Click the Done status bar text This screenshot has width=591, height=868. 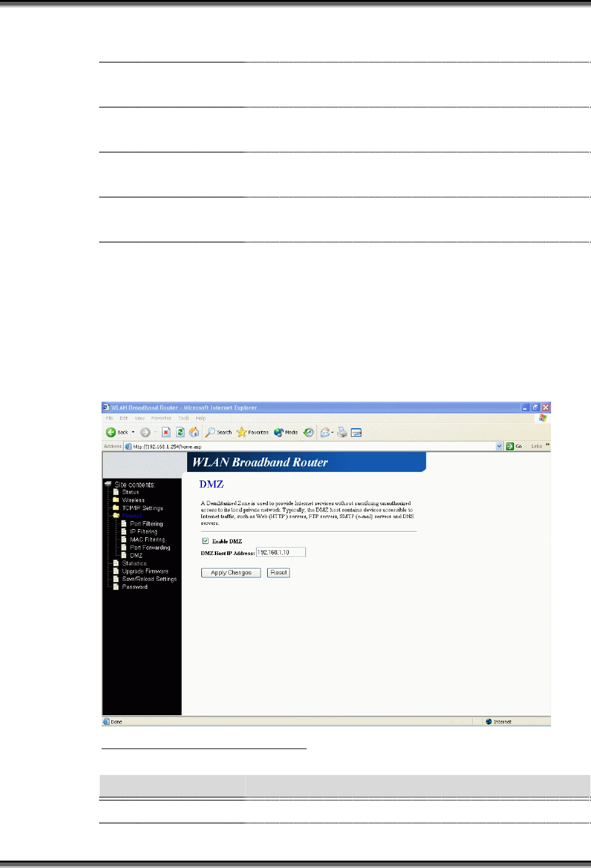click(116, 721)
